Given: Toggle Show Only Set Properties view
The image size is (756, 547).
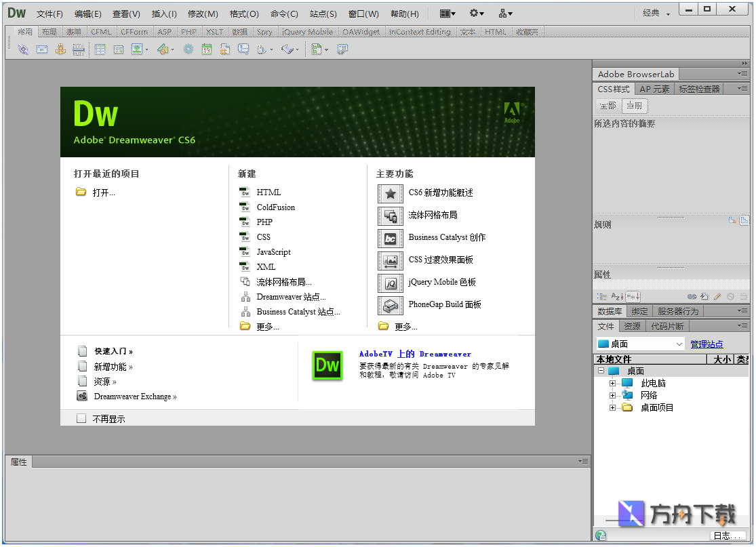Looking at the screenshot, I should pos(633,296).
